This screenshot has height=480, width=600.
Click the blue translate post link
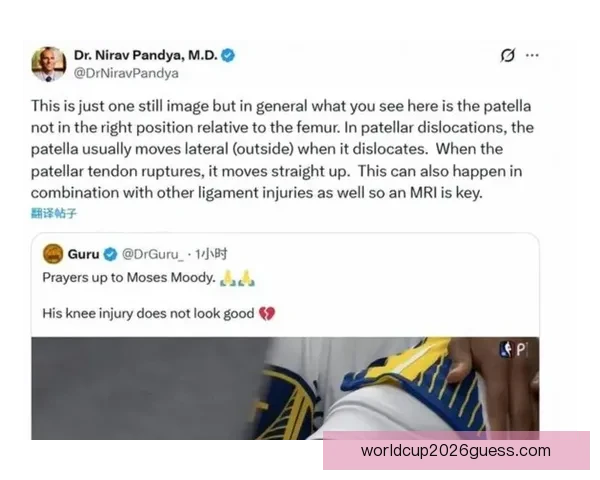tap(54, 213)
